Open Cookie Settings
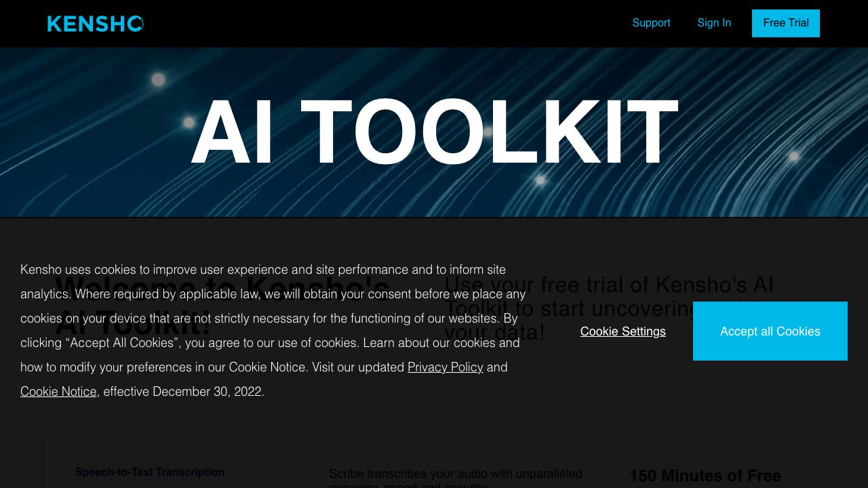Screen dimensions: 868x488 pos(623,331)
